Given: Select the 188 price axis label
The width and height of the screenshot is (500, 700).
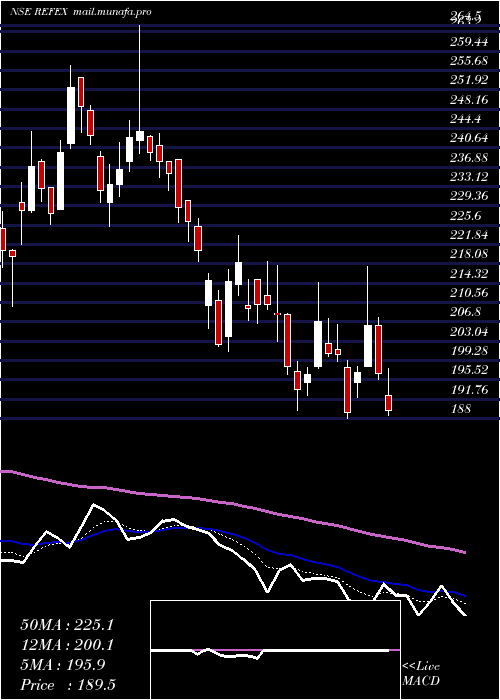Looking at the screenshot, I should [460, 408].
